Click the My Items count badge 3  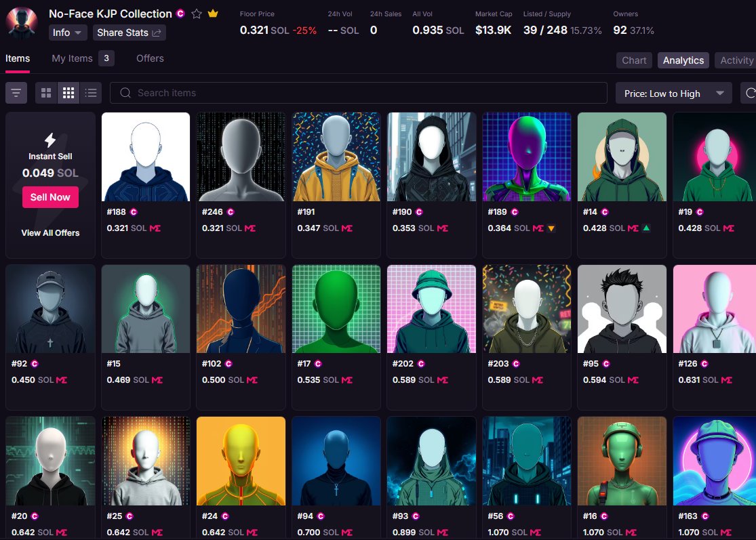tap(106, 58)
